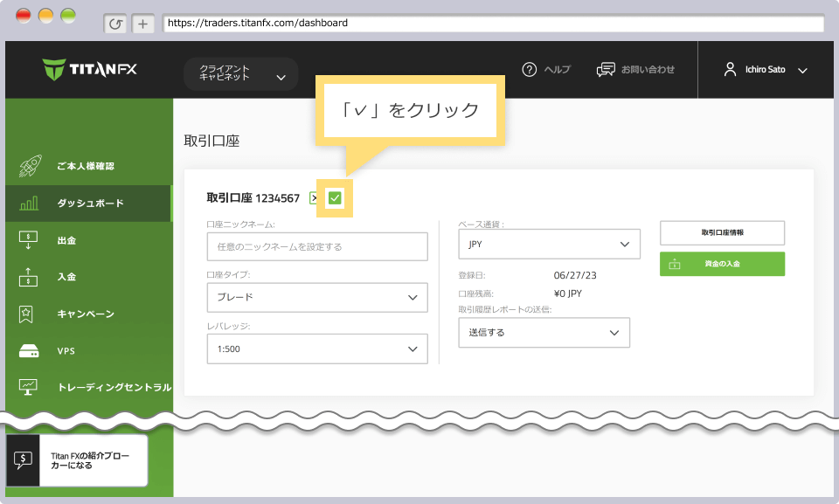This screenshot has height=504, width=839.
Task: Open ご本人様確認 in sidebar
Action: [86, 166]
